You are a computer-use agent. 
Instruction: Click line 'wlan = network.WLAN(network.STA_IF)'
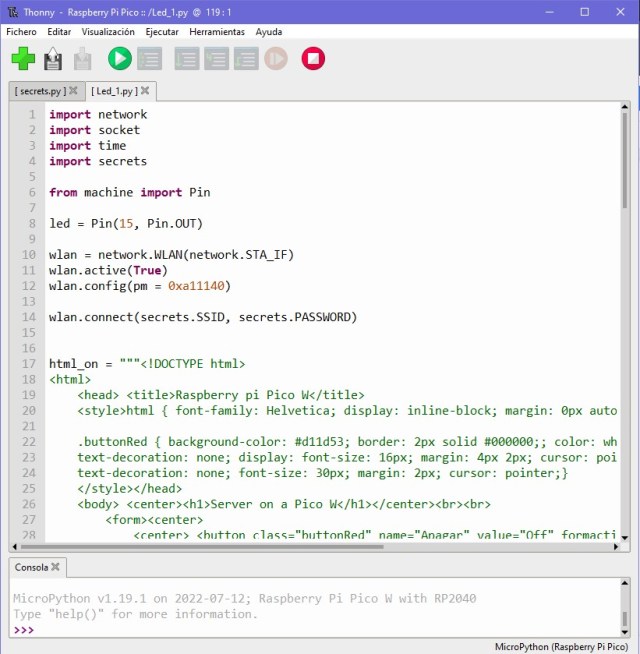pyautogui.click(x=171, y=254)
